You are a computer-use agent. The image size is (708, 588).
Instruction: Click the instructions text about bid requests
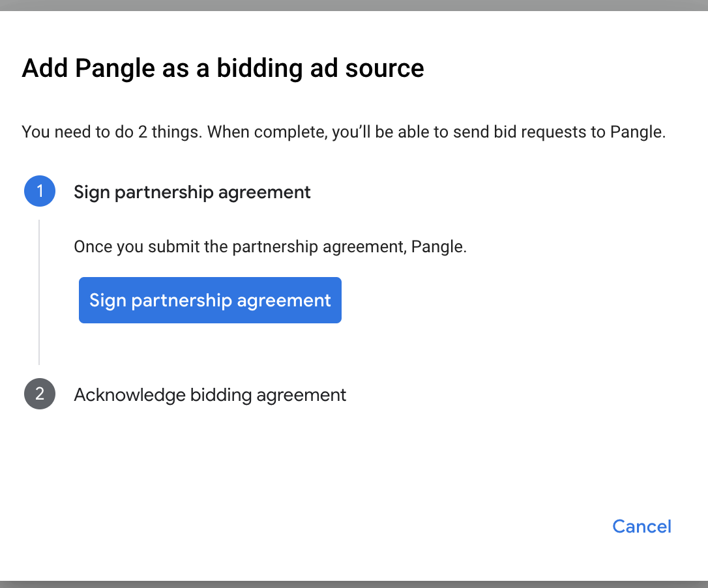pos(344,132)
